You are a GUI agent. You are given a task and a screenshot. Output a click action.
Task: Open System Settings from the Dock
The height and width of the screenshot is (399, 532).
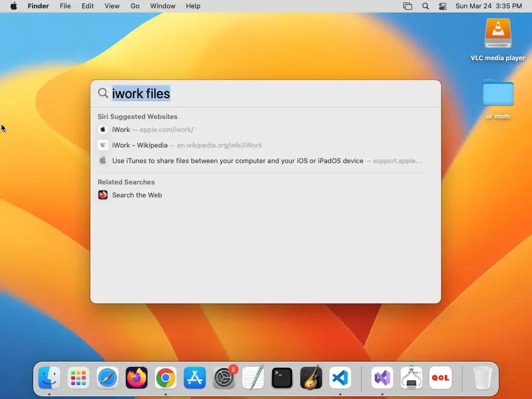pos(224,378)
